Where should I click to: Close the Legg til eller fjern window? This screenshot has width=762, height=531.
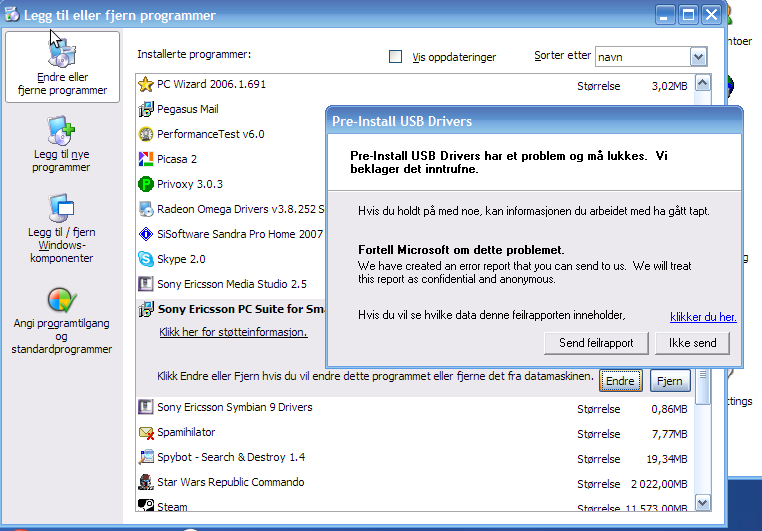click(711, 15)
